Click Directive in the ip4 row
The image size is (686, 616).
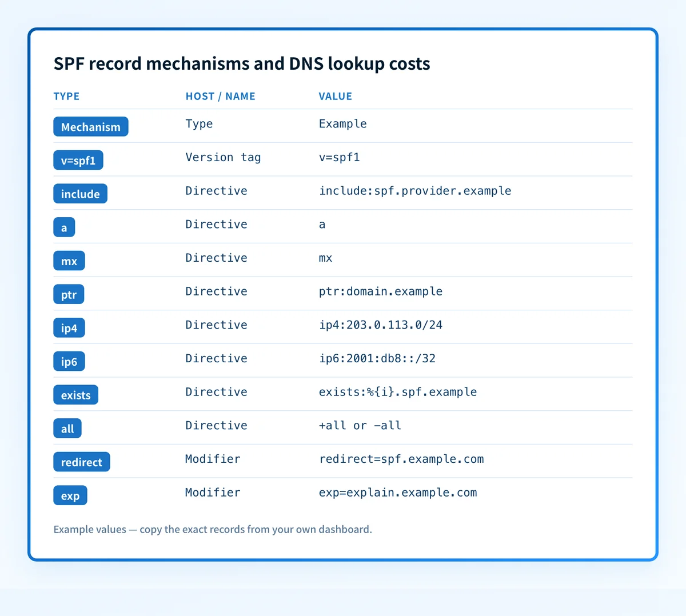(216, 325)
